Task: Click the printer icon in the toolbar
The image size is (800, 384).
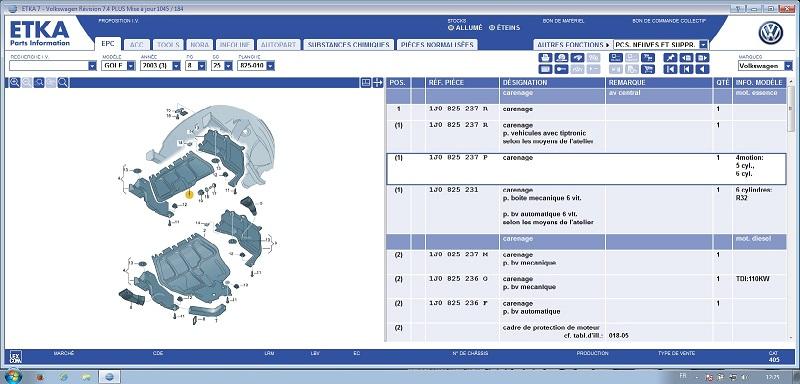Action: pos(545,58)
